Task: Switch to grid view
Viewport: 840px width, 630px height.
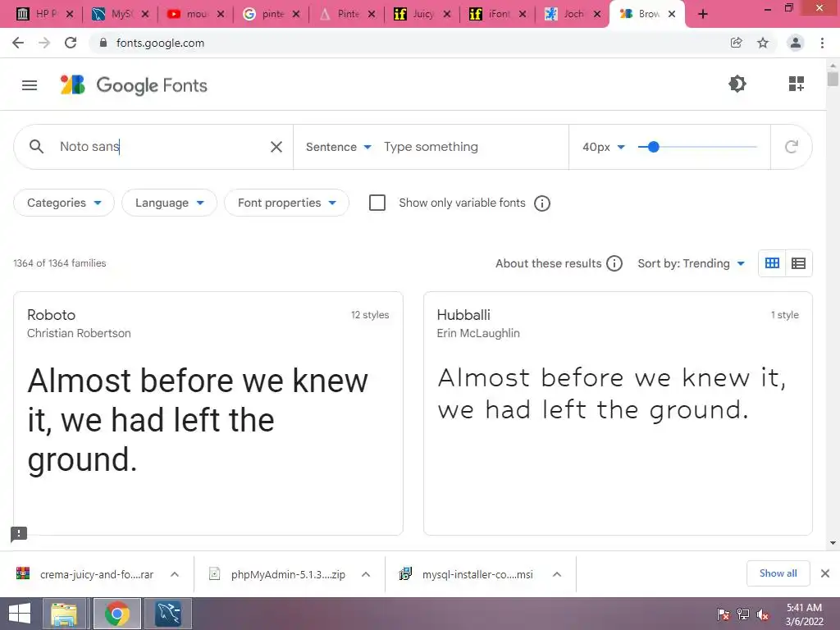Action: (772, 263)
